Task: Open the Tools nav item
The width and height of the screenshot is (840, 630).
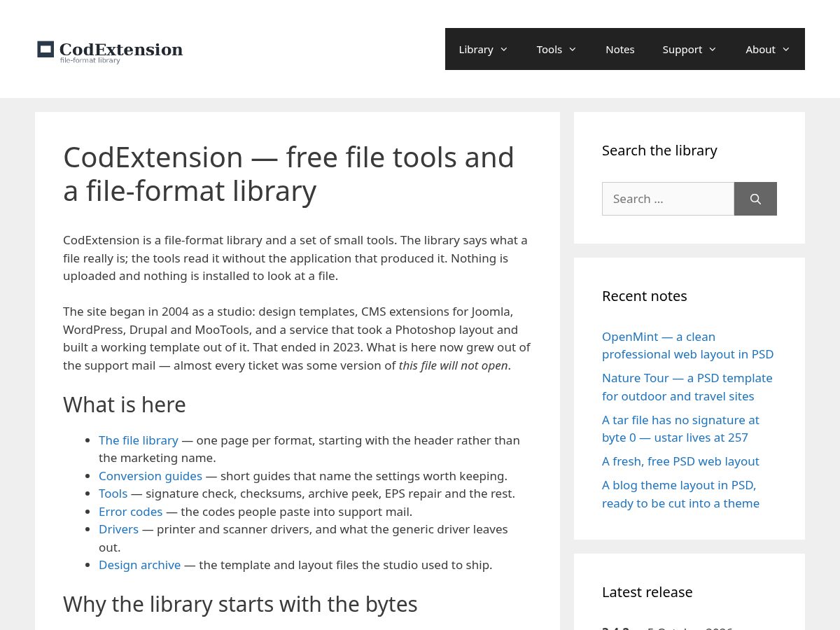Action: pyautogui.click(x=549, y=49)
